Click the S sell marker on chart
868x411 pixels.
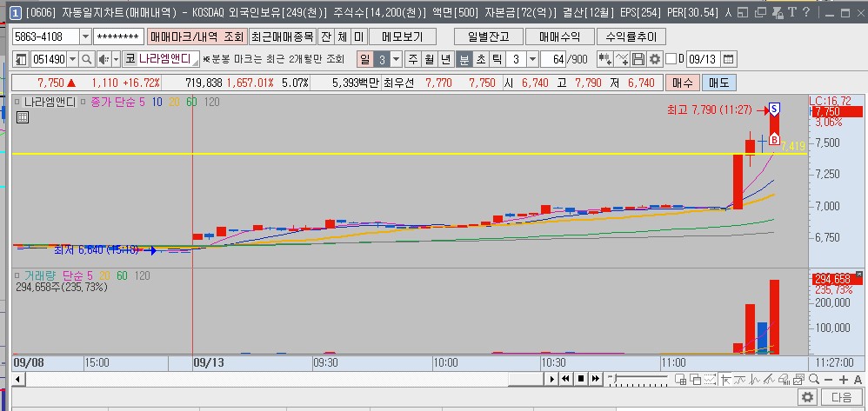click(x=774, y=109)
